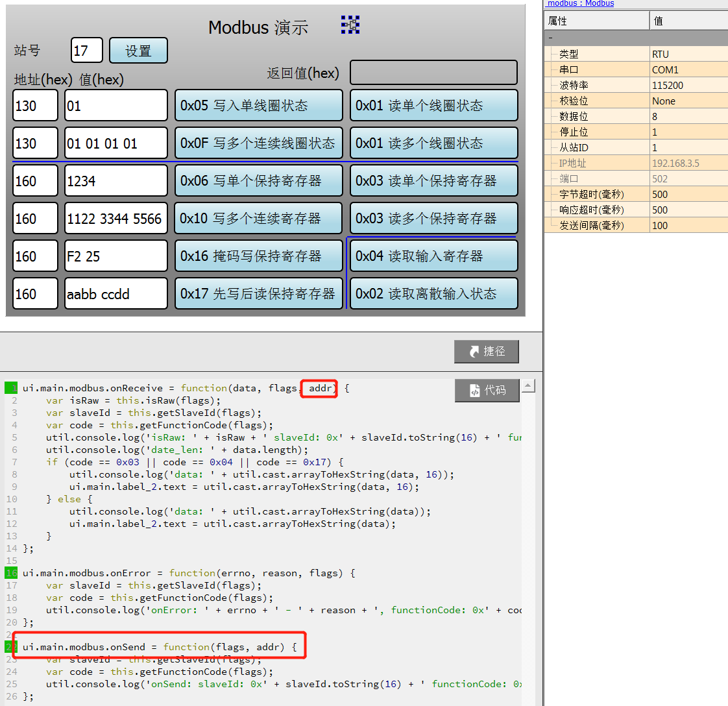Click 0x04 读取输入寄存器 button

433,256
